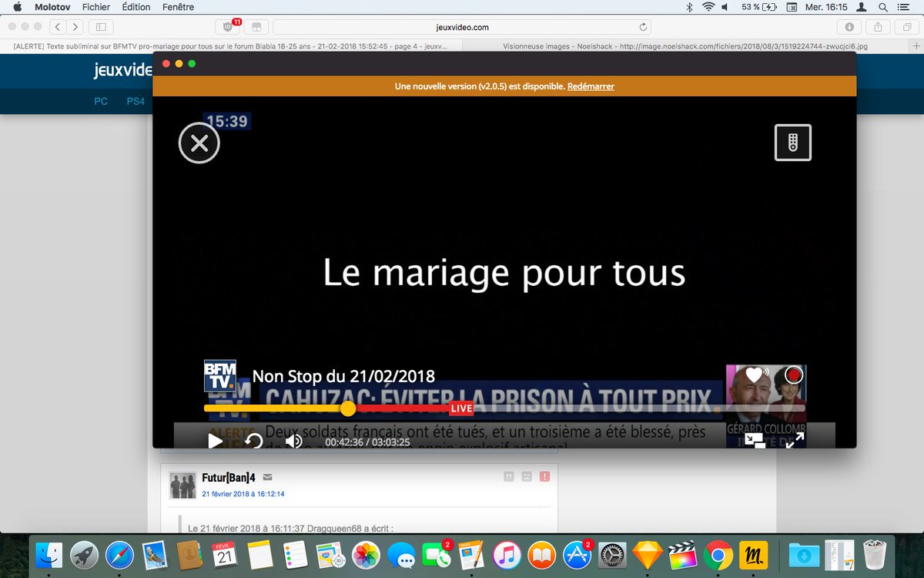The height and width of the screenshot is (578, 924).
Task: Click the Redémarrer update link
Action: 591,86
